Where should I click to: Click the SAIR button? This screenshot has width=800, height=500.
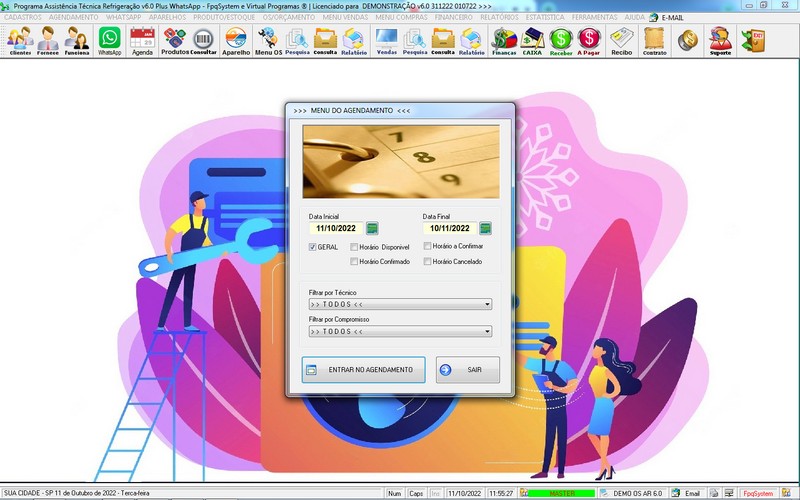point(467,369)
